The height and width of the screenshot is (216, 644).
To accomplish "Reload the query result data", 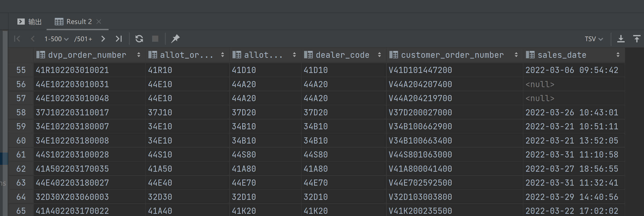I will [x=139, y=39].
